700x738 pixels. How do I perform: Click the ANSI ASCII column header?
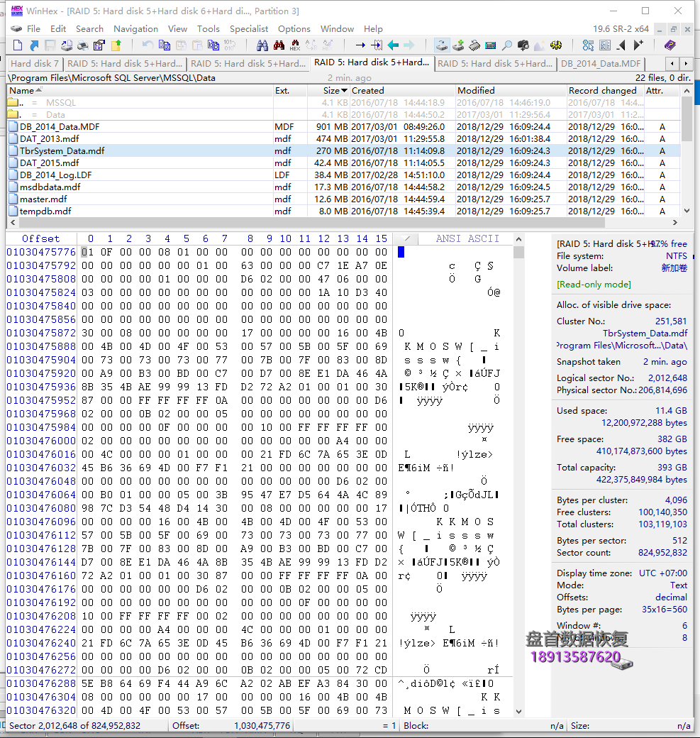(467, 238)
